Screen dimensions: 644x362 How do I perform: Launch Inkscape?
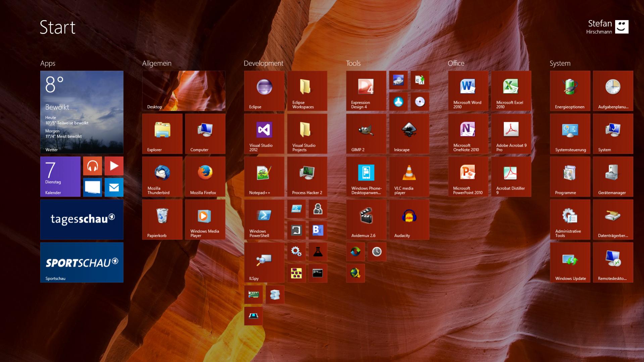(409, 134)
